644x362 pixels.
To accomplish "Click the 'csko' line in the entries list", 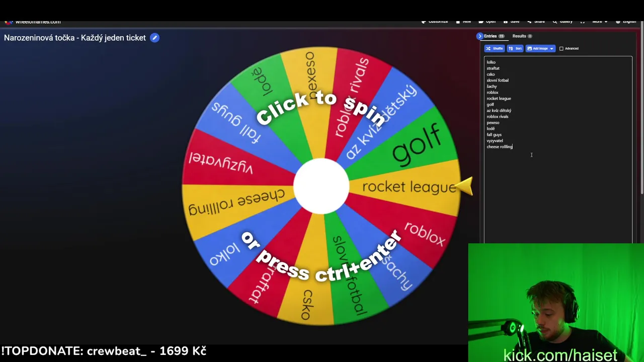I will click(491, 74).
